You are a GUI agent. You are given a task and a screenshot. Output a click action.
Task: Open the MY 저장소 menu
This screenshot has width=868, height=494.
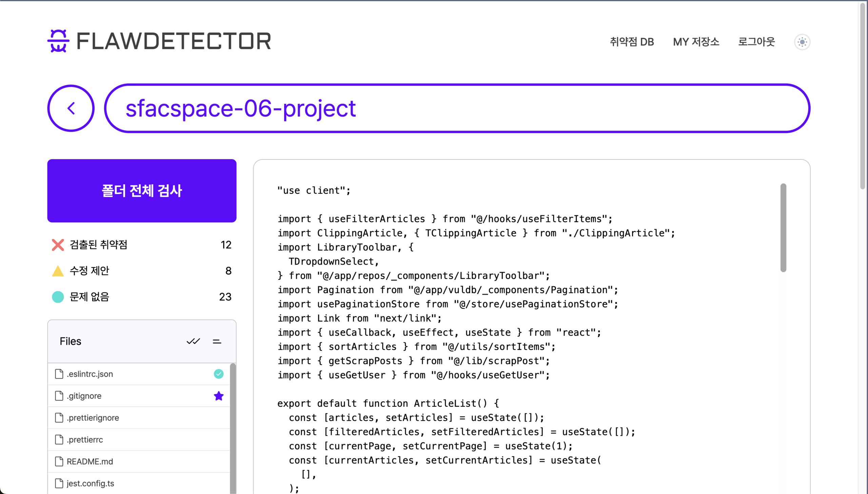click(x=696, y=42)
